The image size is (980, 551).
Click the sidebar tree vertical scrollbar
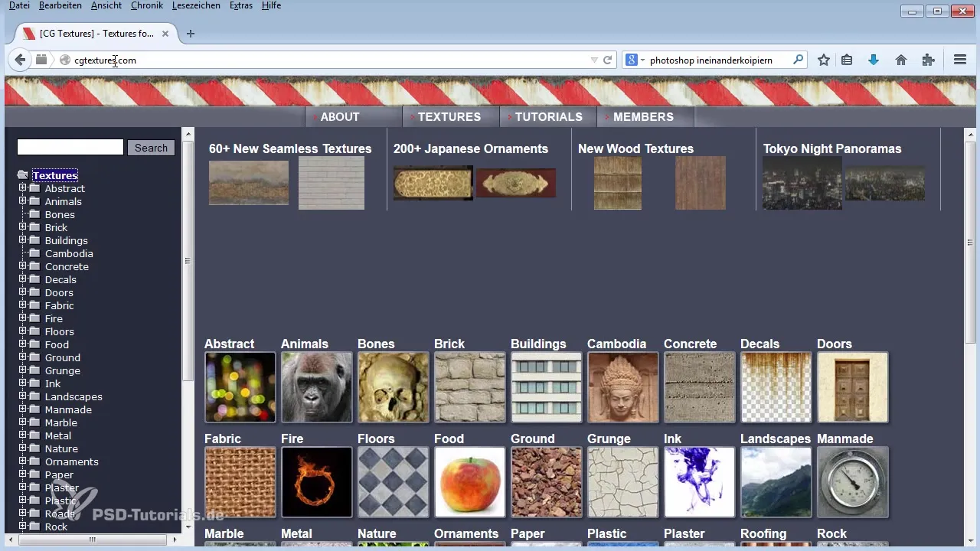click(188, 261)
